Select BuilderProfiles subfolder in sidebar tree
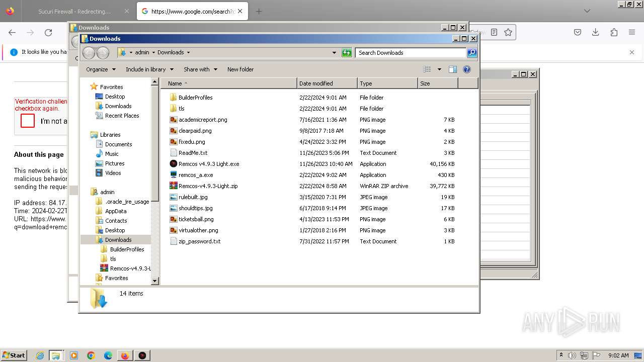Image resolution: width=644 pixels, height=362 pixels. point(122,249)
